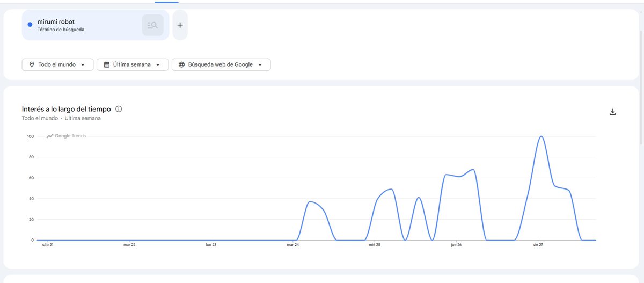This screenshot has width=644, height=283.
Task: Click the Interés a lo largo del tiempo heading
Action: click(x=67, y=109)
